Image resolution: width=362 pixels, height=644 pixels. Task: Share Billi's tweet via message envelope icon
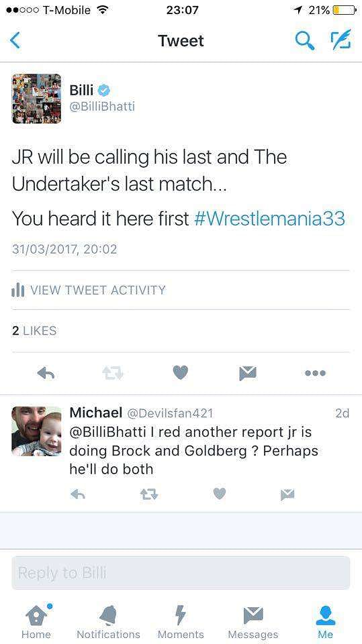248,373
